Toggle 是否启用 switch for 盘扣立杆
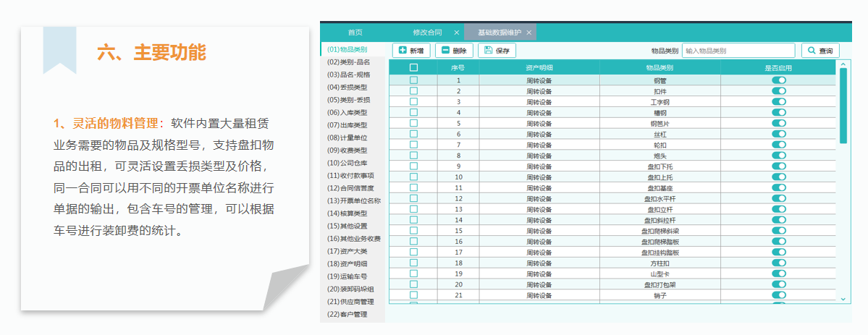 pos(779,209)
